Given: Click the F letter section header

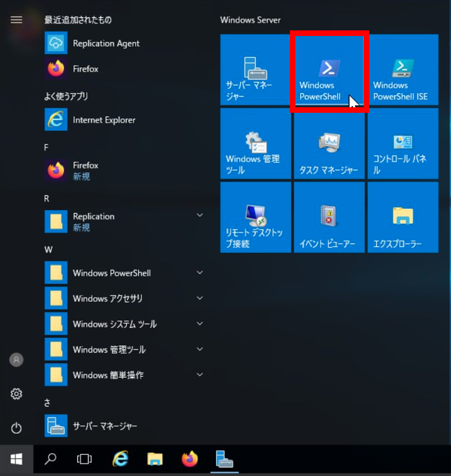Looking at the screenshot, I should pyautogui.click(x=46, y=148).
